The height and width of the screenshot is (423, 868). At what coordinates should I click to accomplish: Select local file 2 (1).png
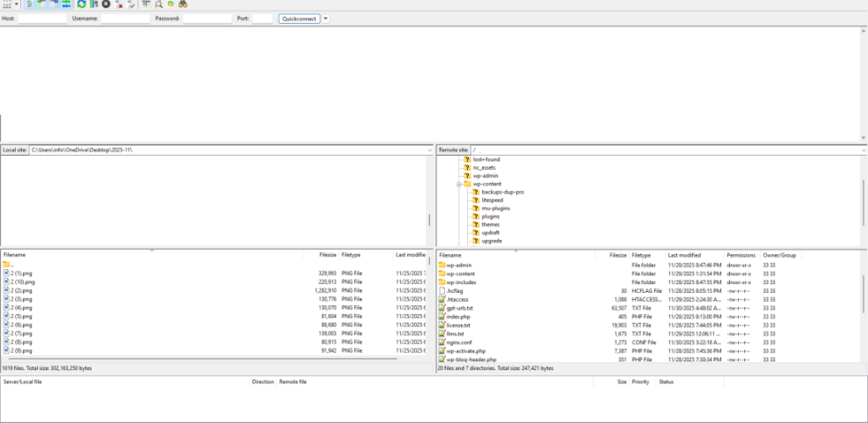[x=21, y=273]
